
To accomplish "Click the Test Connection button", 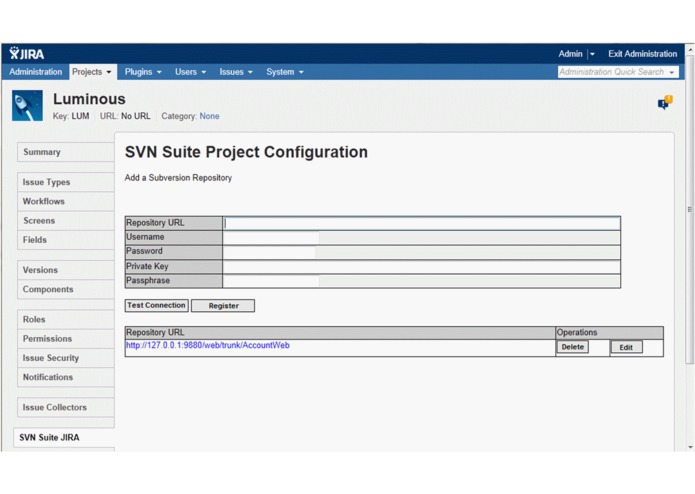I will pyautogui.click(x=156, y=305).
